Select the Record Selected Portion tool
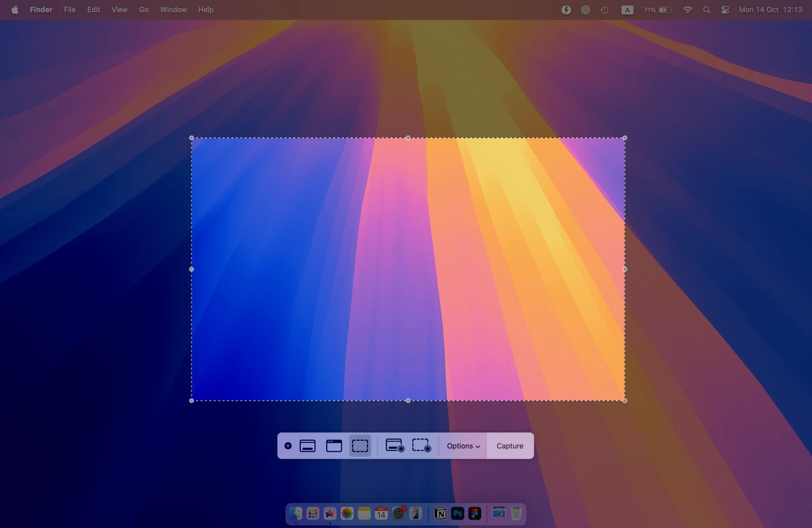The height and width of the screenshot is (528, 812). pyautogui.click(x=421, y=446)
